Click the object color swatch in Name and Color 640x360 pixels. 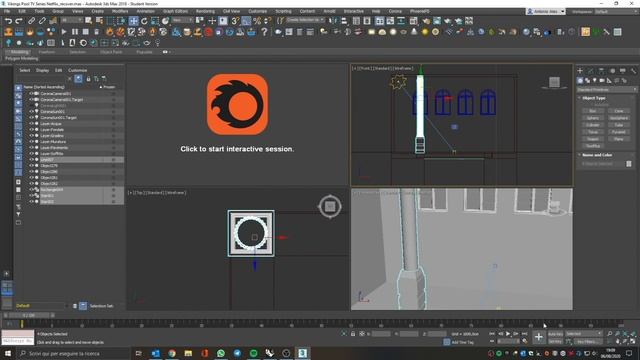click(629, 164)
